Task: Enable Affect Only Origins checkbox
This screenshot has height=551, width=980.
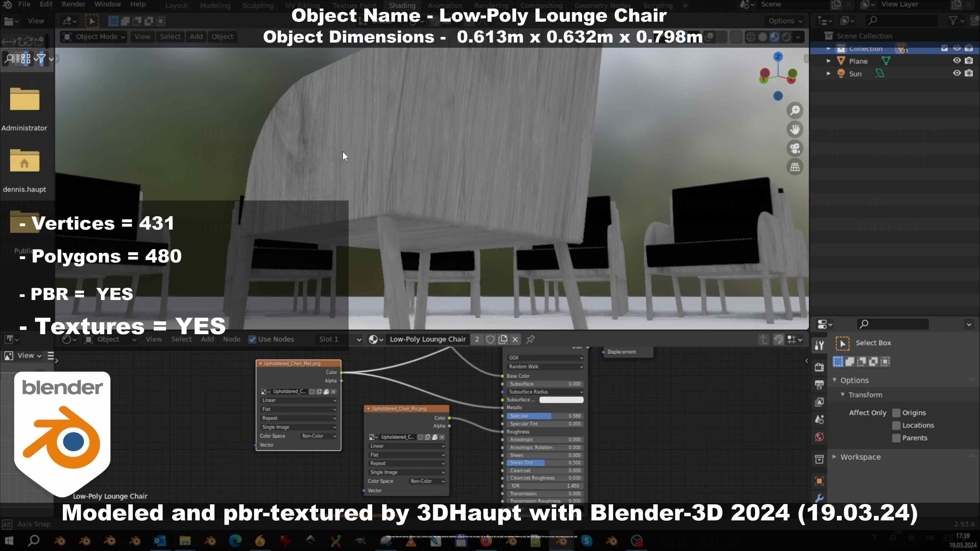Action: 896,413
